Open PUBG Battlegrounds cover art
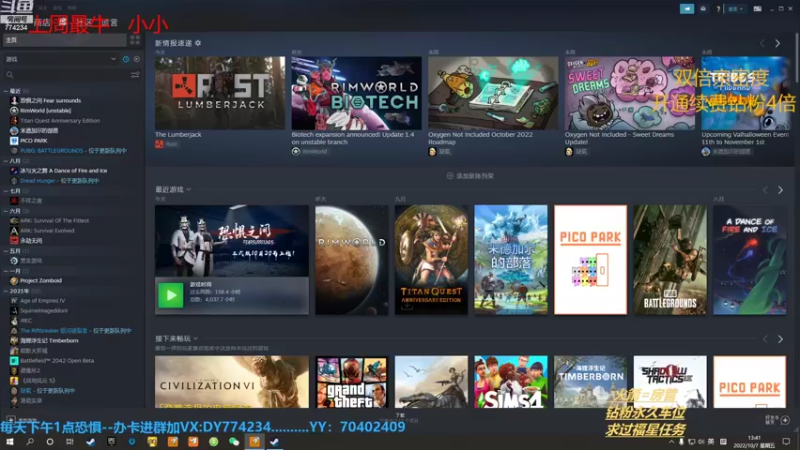Screen dimensions: 800x450 click(x=670, y=260)
